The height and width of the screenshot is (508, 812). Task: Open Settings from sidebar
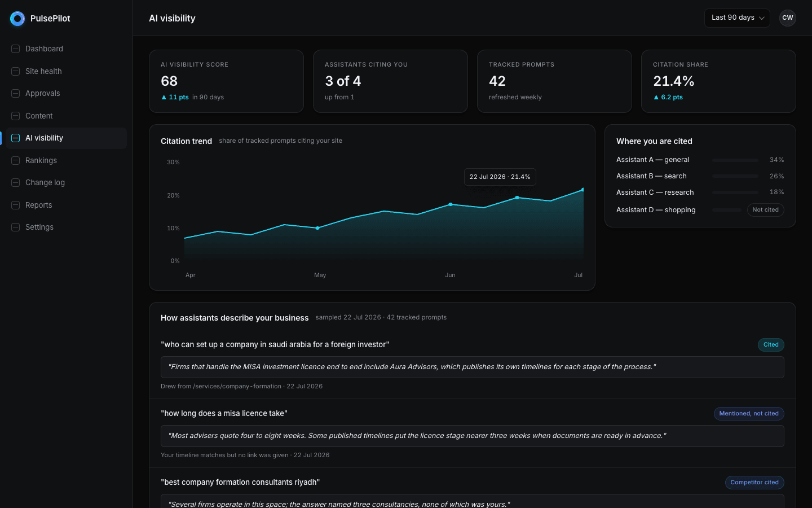coord(66,227)
